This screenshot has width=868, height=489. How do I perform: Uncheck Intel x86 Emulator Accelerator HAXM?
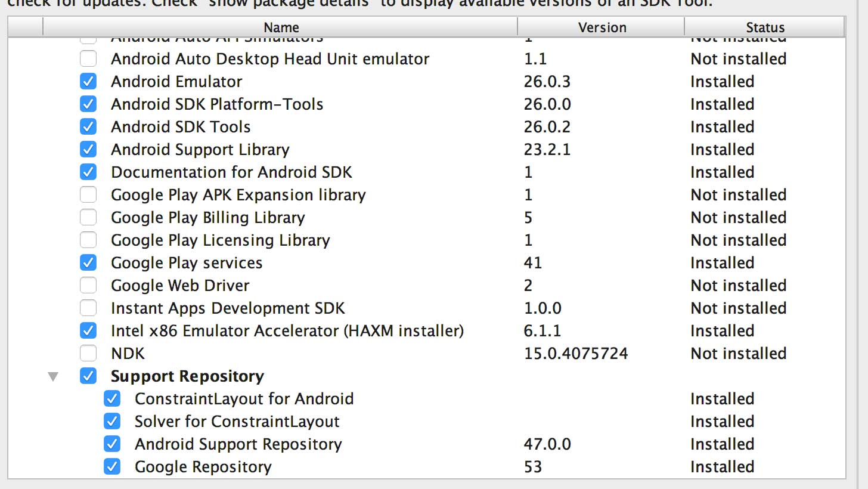[x=88, y=331]
